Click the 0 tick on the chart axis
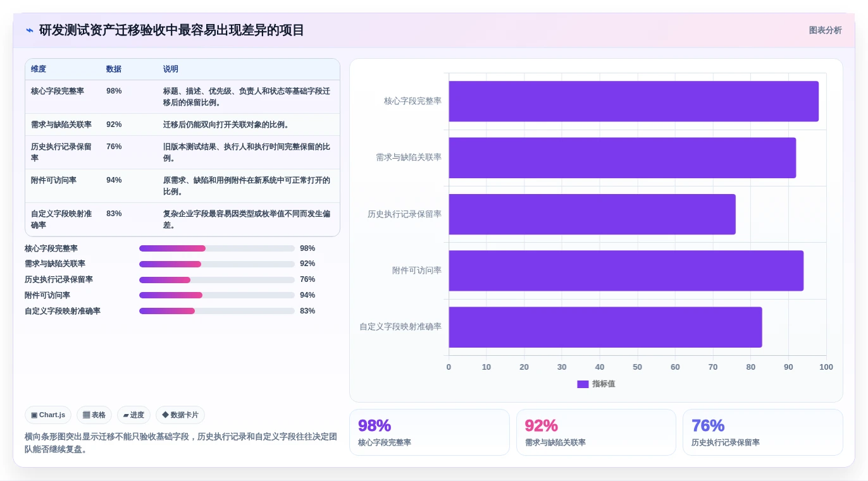The image size is (868, 481). tap(449, 367)
